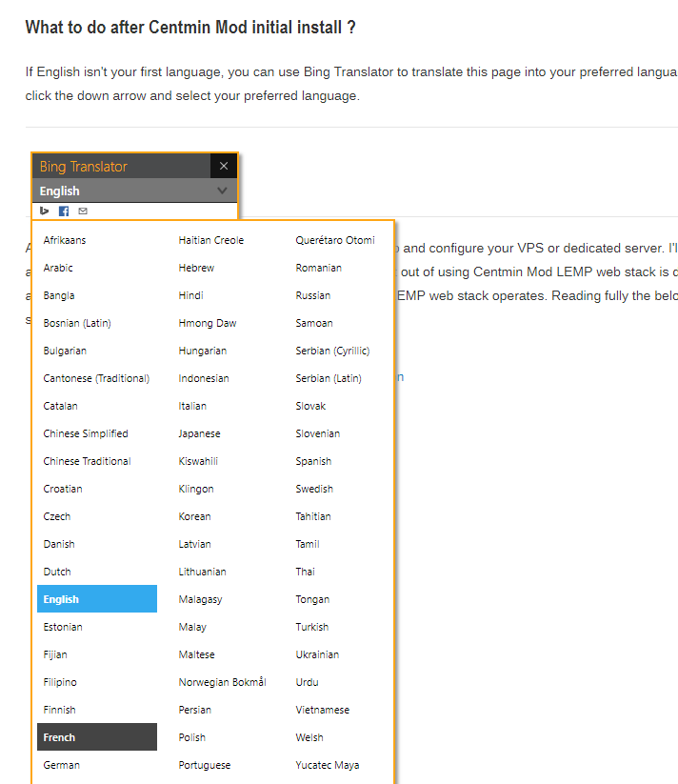Choose Portuguese language
This screenshot has width=678, height=784.
click(x=205, y=765)
